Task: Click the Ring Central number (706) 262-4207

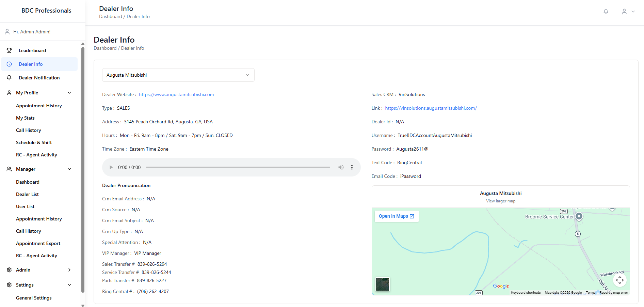Action: click(x=153, y=291)
